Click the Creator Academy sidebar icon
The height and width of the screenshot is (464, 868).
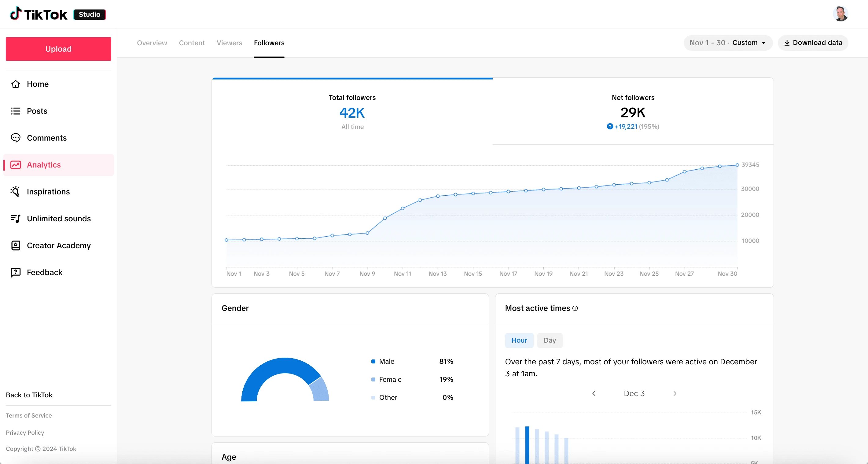tap(16, 245)
